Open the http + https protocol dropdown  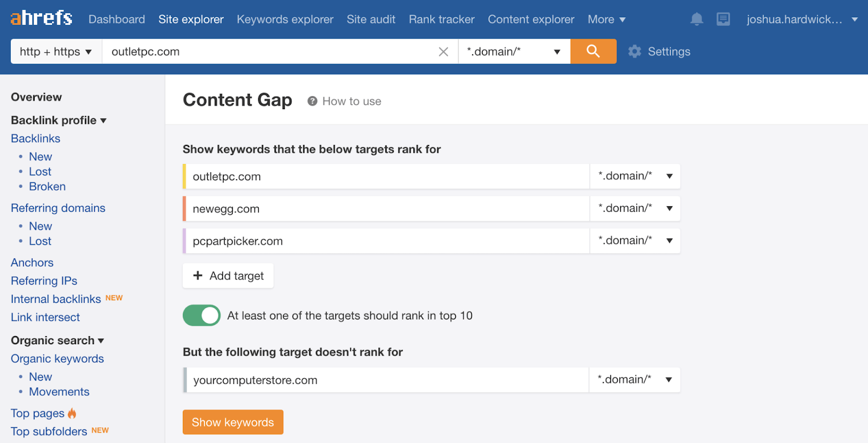(x=56, y=52)
